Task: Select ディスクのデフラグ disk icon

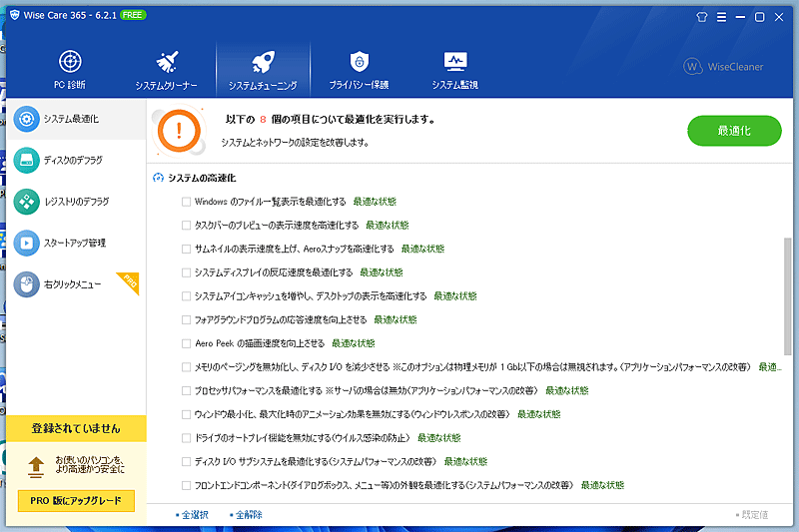Action: pyautogui.click(x=27, y=161)
